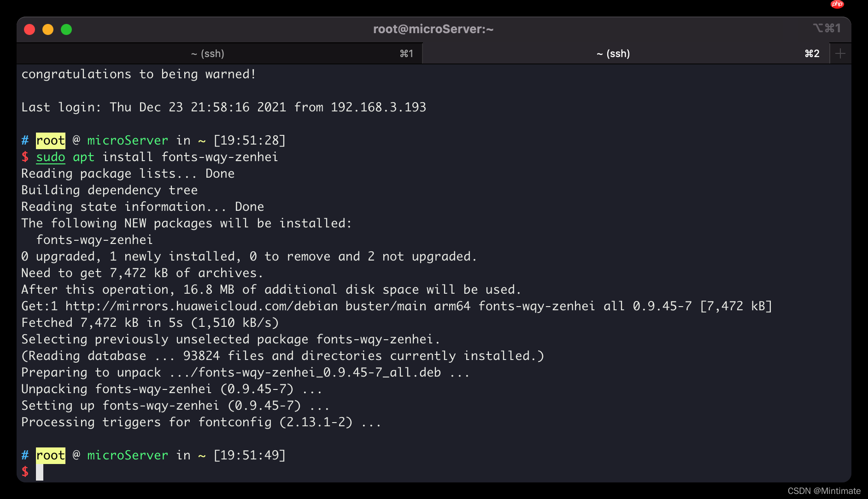The width and height of the screenshot is (868, 499).
Task: Select the left ~ (ssh) tab
Action: (x=207, y=53)
